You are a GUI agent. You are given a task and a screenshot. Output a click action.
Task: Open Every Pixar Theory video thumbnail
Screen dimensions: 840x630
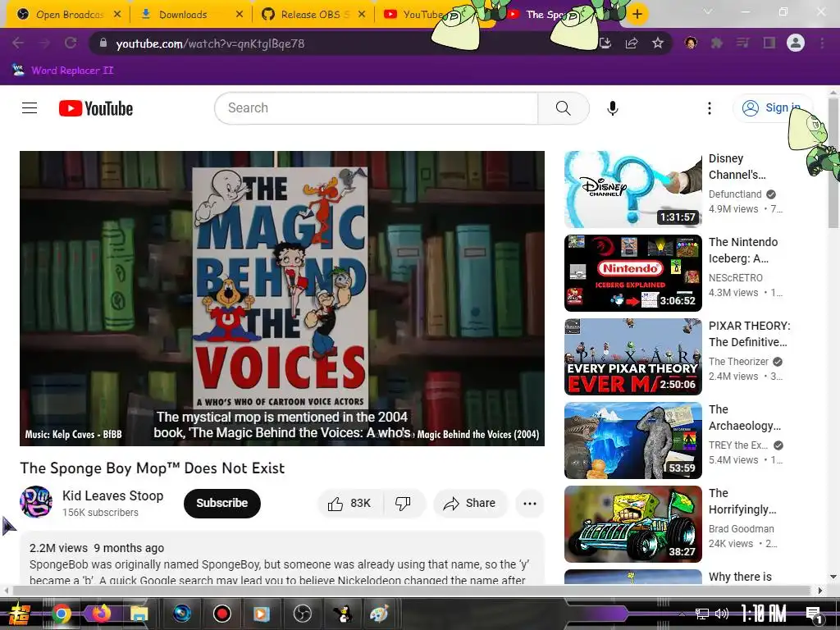[x=632, y=356]
